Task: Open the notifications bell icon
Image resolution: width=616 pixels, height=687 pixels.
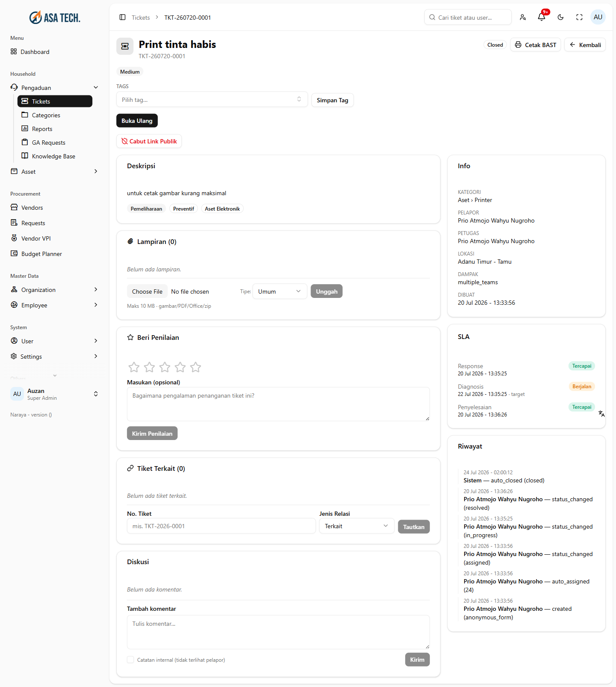Action: [542, 17]
